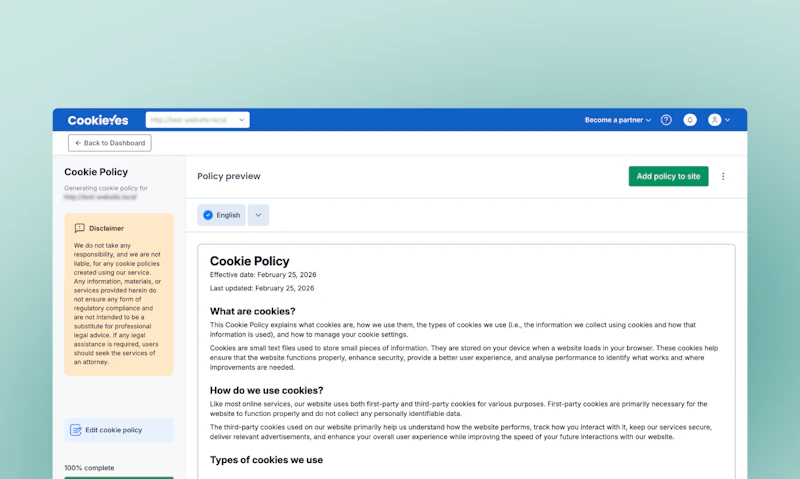Expand the language chevron dropdown
The width and height of the screenshot is (800, 479).
point(258,215)
